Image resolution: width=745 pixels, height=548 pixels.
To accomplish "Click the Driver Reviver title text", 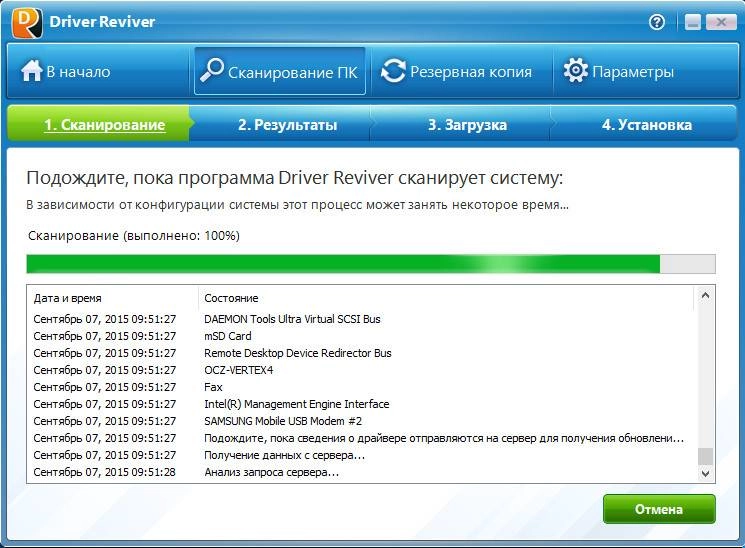I will [102, 22].
